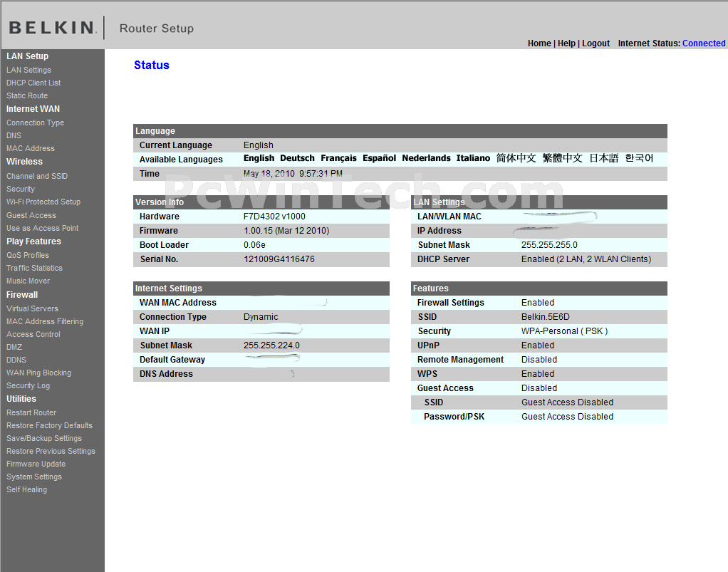
Task: Switch language to 简体中文
Action: [516, 158]
